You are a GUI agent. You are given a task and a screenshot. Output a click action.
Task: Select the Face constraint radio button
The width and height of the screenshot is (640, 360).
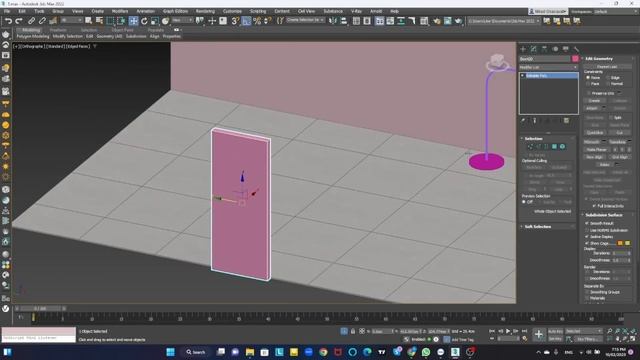(588, 84)
